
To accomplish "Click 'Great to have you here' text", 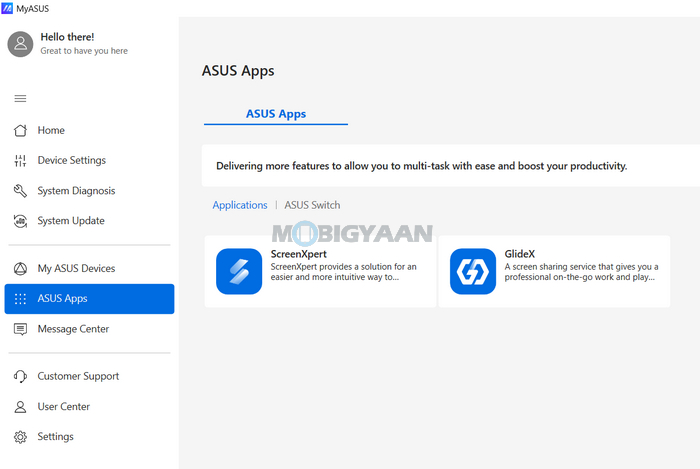I will (84, 51).
